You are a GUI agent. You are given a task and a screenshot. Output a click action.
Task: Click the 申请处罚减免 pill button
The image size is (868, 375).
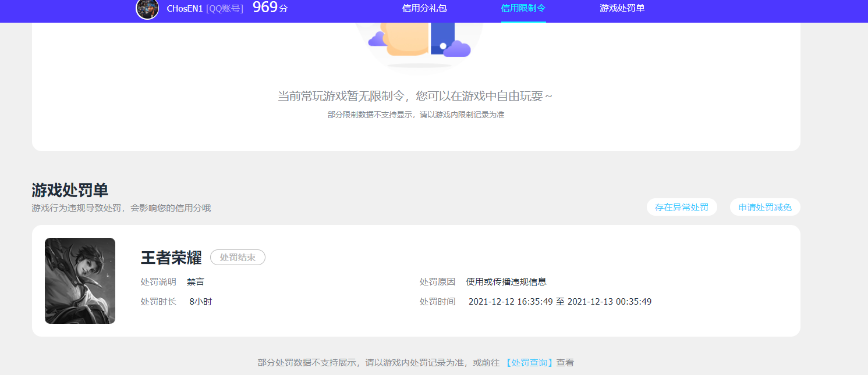coord(765,206)
